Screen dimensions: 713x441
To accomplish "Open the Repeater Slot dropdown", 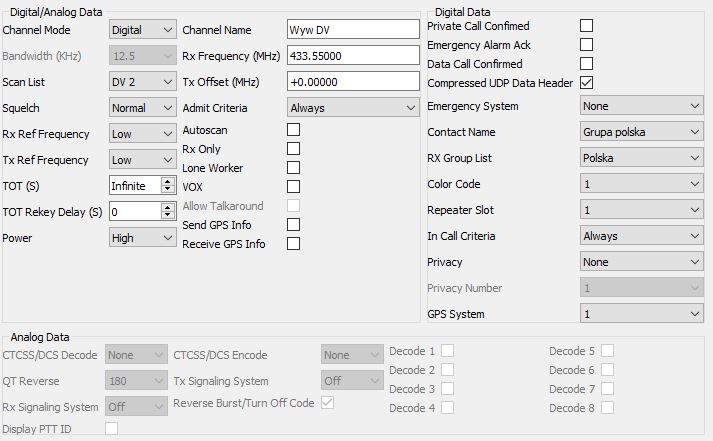I will point(641,210).
